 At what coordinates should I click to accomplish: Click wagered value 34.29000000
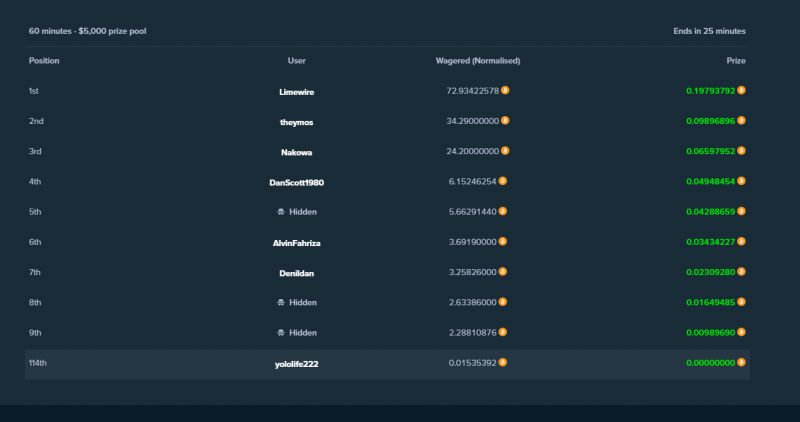472,121
